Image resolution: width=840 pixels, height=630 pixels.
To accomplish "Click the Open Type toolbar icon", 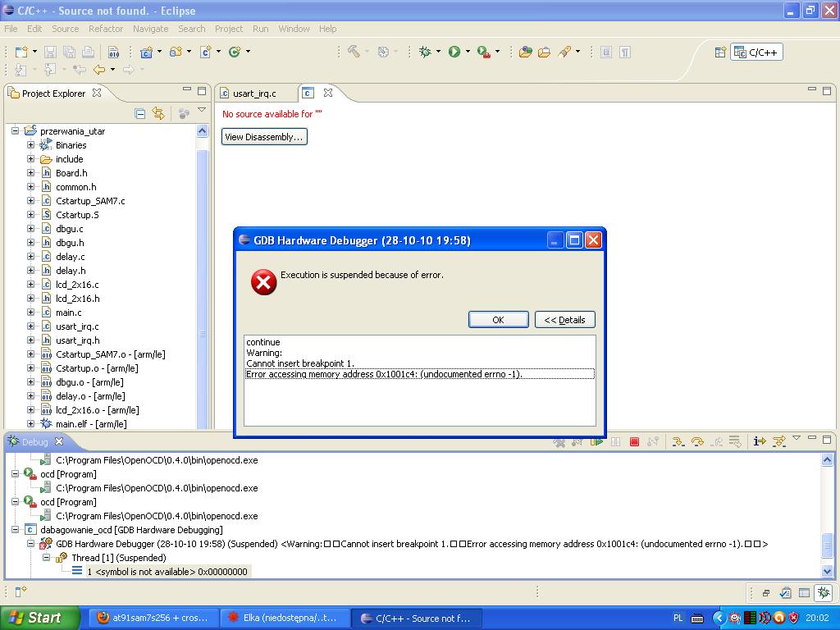I will (x=526, y=52).
